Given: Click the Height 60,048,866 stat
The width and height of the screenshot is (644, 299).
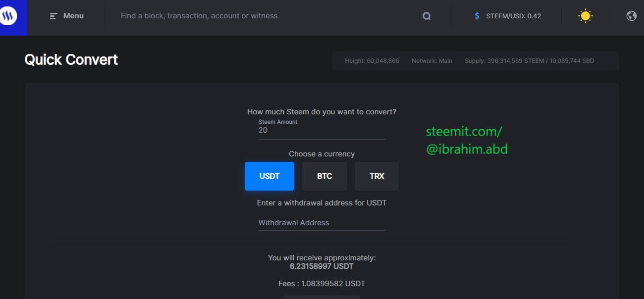Looking at the screenshot, I should pyautogui.click(x=372, y=61).
